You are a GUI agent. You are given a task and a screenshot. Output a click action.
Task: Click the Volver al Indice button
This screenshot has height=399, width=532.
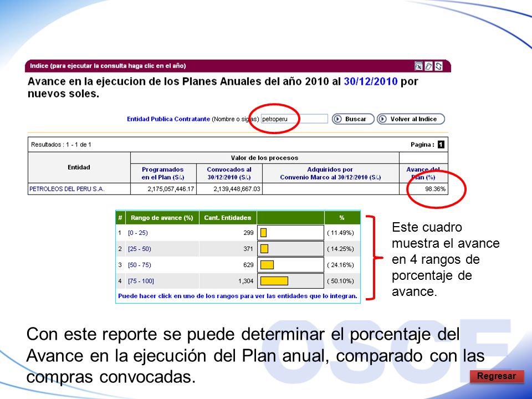411,119
